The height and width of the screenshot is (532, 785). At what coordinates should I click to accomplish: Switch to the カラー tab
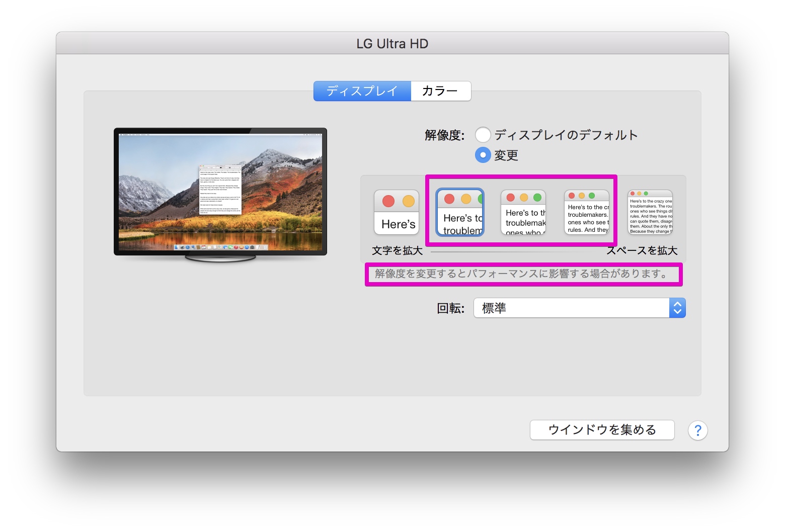[440, 91]
